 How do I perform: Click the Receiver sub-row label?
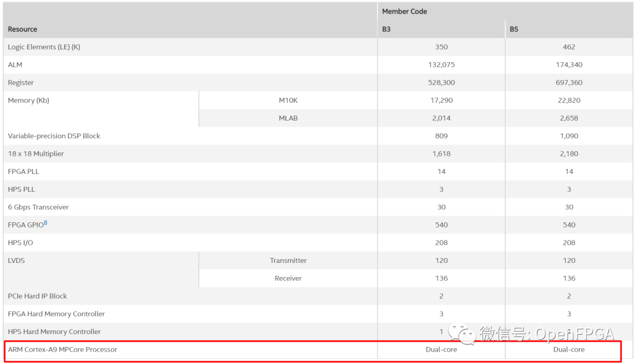(x=288, y=279)
